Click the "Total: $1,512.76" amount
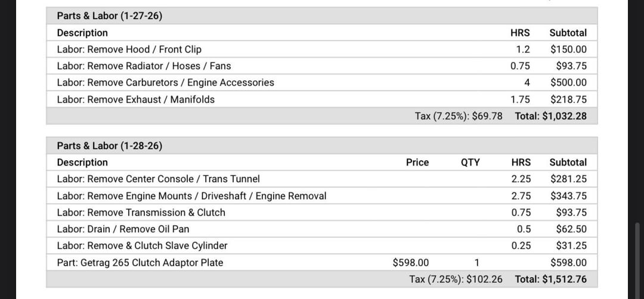This screenshot has height=299, width=644. tap(550, 279)
